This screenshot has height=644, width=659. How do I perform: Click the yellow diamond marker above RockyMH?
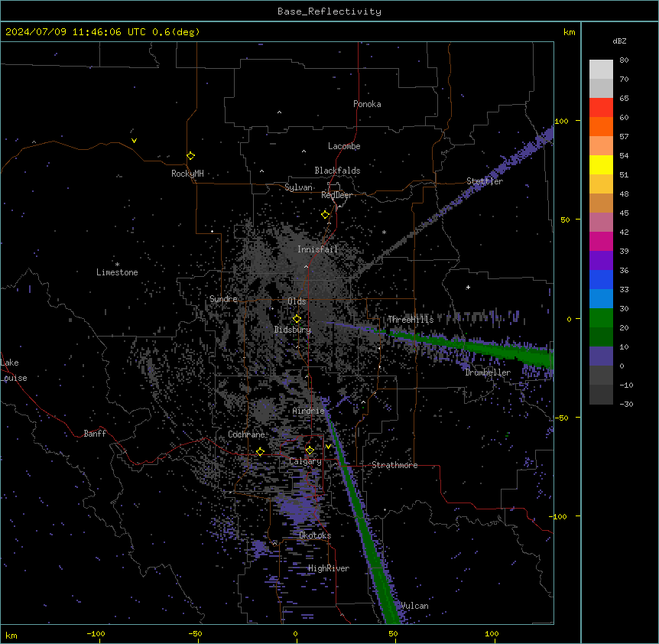click(191, 156)
